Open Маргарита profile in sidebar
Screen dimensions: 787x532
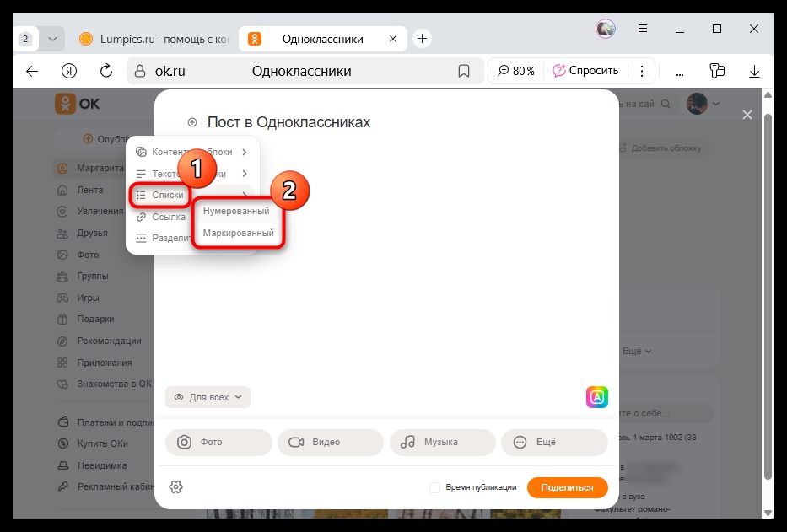pyautogui.click(x=100, y=168)
